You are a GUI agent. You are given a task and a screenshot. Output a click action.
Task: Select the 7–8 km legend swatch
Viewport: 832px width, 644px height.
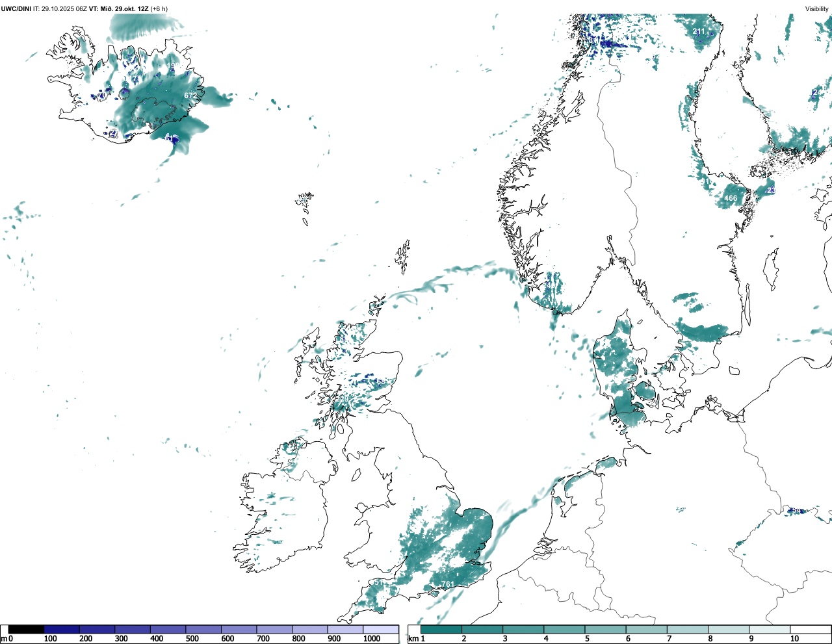[688, 629]
